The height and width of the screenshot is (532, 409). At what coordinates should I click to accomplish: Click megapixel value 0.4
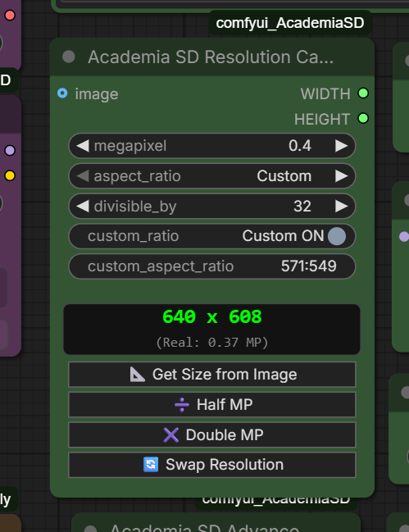coord(300,146)
